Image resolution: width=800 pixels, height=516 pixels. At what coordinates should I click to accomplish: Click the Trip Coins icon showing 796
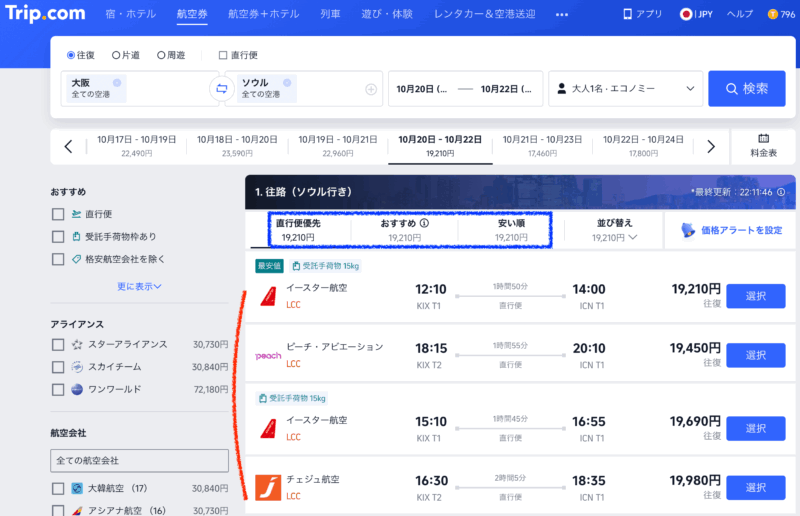[772, 14]
